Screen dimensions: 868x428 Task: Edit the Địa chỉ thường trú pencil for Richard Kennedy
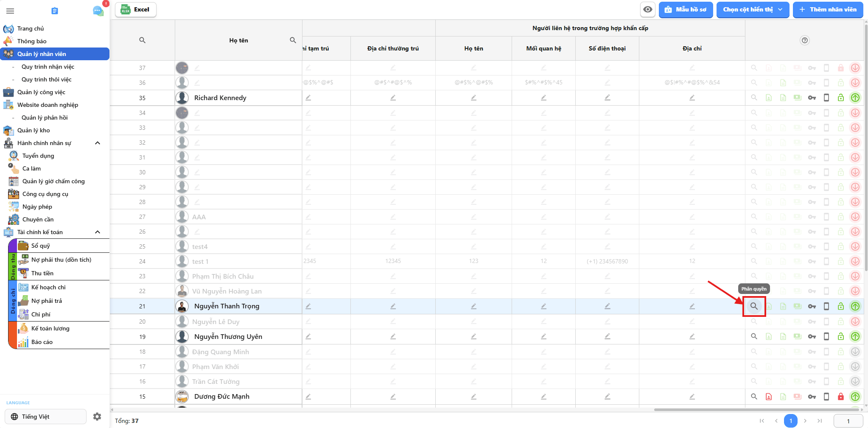click(393, 98)
